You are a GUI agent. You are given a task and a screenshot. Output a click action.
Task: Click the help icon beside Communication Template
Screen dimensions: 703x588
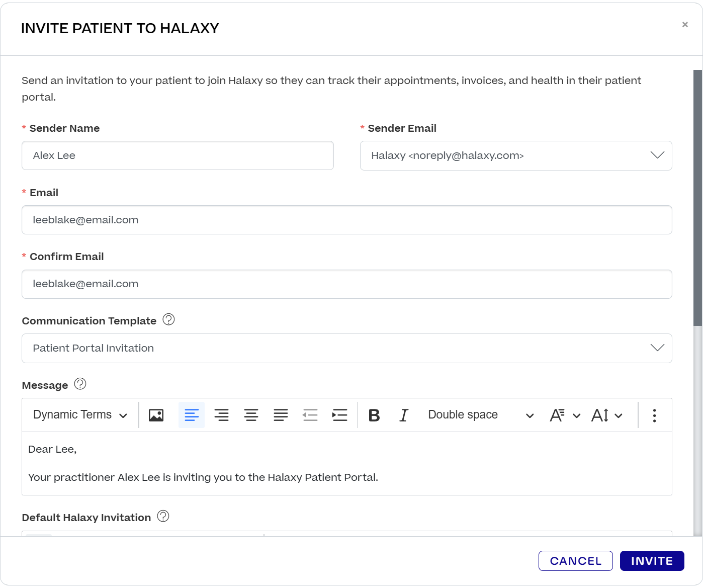(168, 319)
